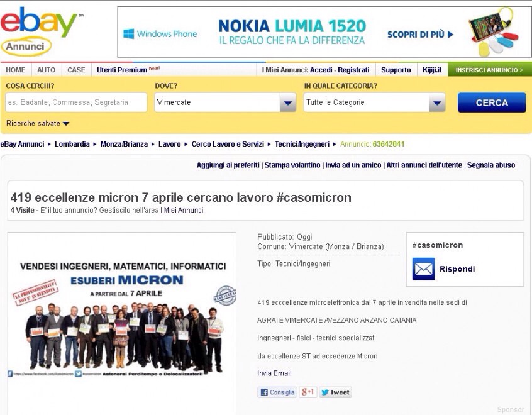Click the Segnala abuso link
Screen dimensions: 532x415
click(491, 165)
